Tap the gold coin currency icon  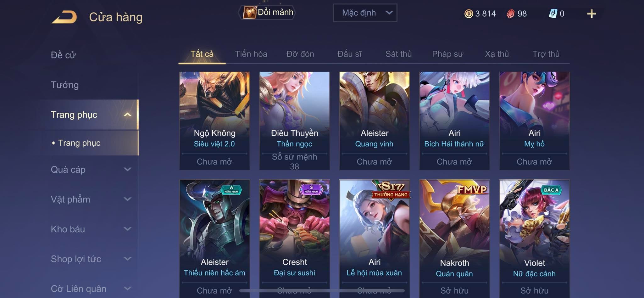pos(469,14)
